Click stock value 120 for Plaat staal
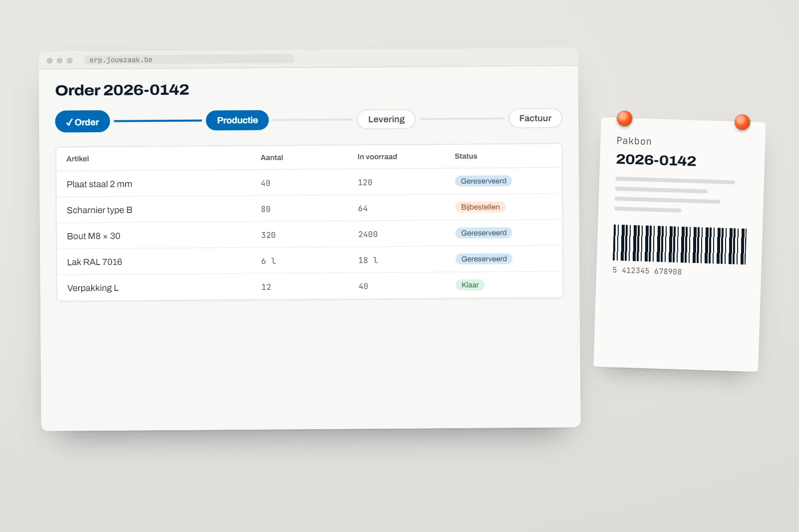Image resolution: width=799 pixels, height=532 pixels. point(365,183)
